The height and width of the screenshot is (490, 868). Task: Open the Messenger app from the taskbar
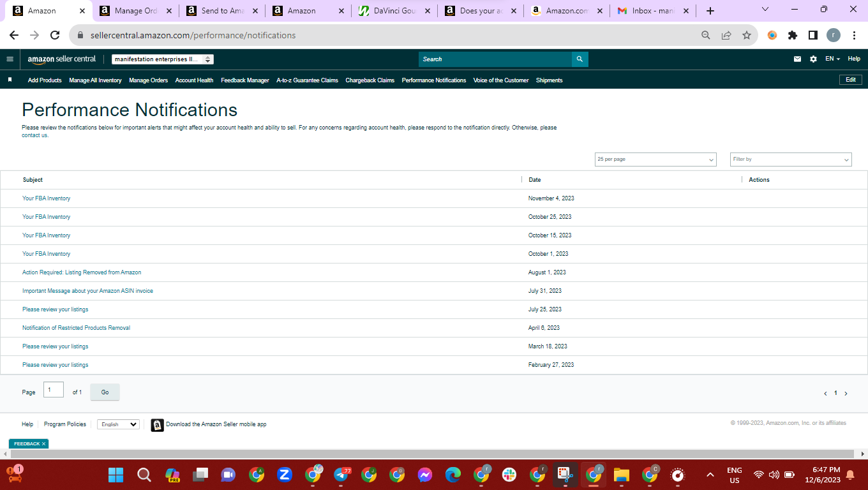tap(425, 475)
